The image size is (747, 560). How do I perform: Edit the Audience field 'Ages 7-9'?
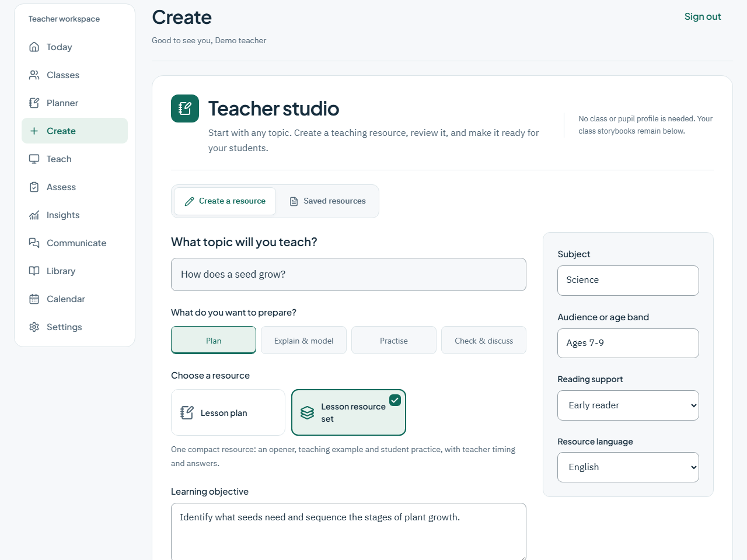[x=628, y=343]
